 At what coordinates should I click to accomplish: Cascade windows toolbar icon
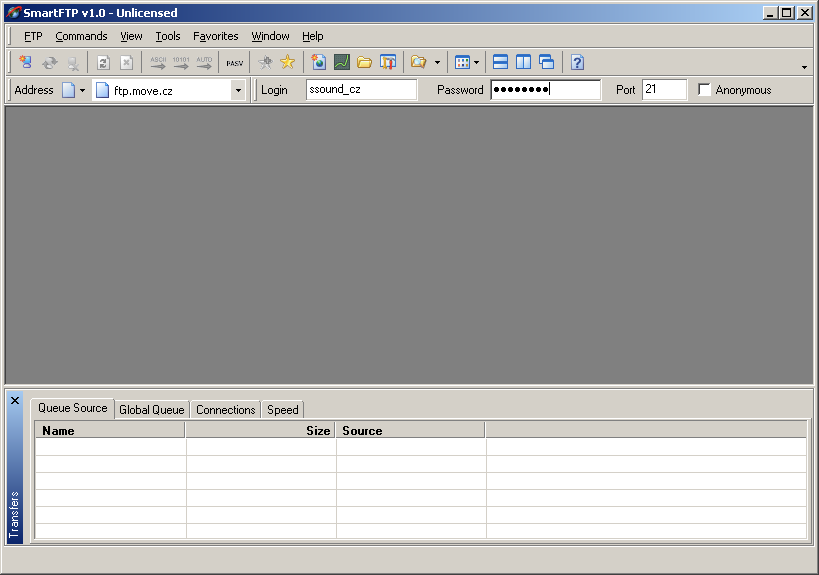(546, 62)
